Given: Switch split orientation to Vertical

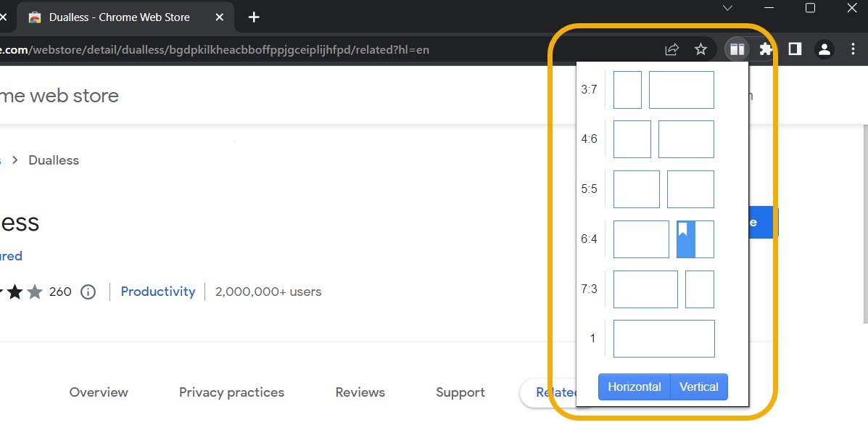Looking at the screenshot, I should point(698,387).
